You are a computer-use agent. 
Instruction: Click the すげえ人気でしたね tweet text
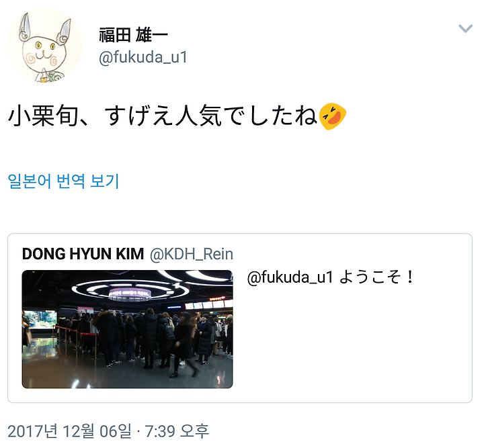click(211, 116)
